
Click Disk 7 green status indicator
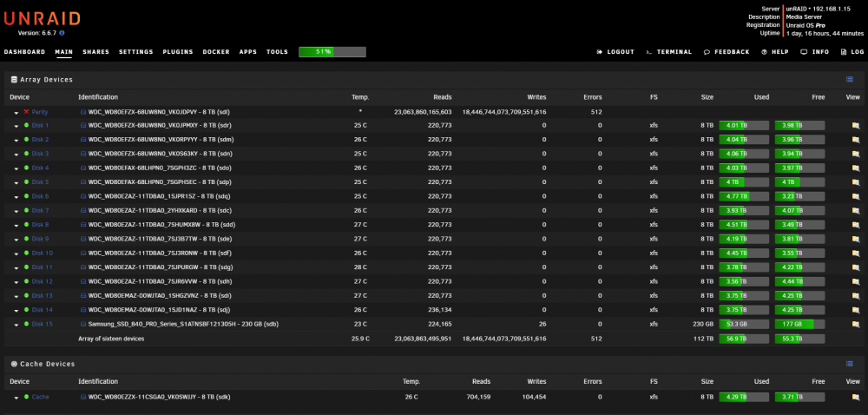tap(26, 210)
